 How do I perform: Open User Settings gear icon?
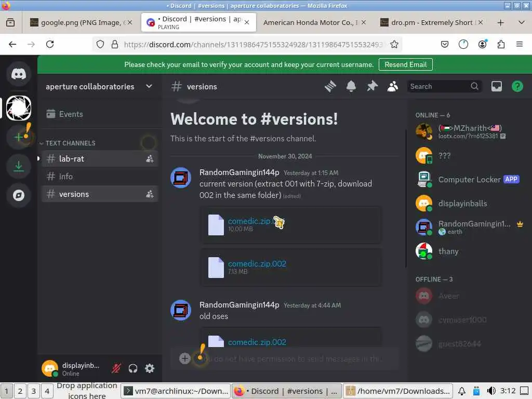pyautogui.click(x=150, y=368)
